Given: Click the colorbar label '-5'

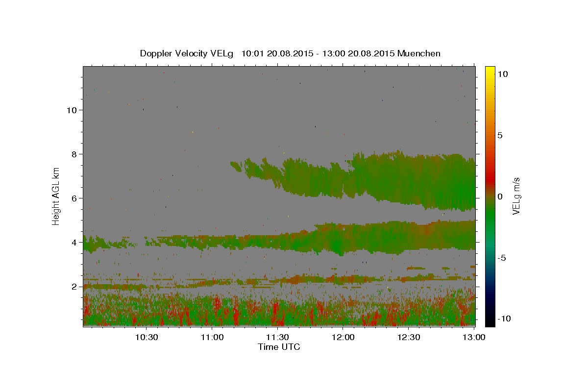Looking at the screenshot, I should pos(501,258).
